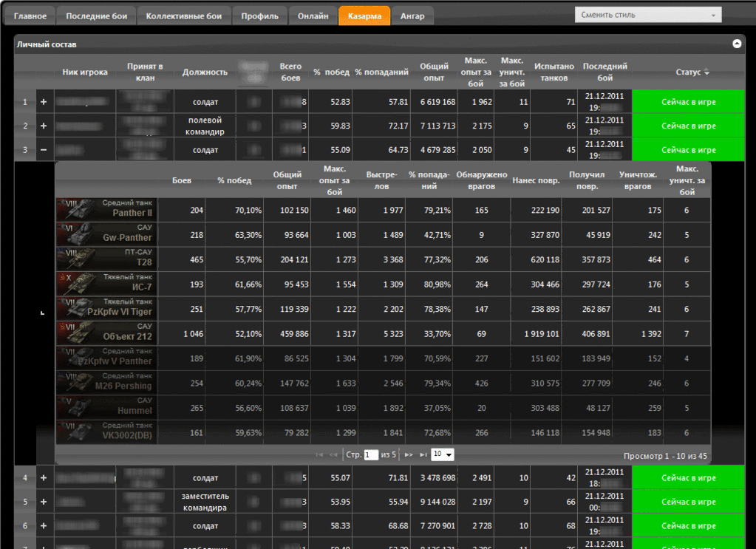Expand row 6 player details
The height and width of the screenshot is (549, 756).
pos(44,526)
